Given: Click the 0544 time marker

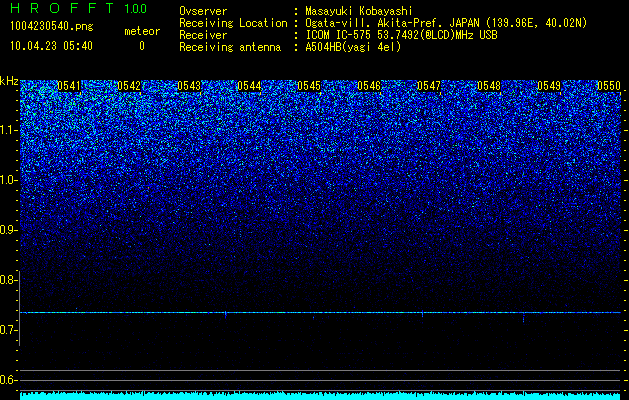Looking at the screenshot, I should pyautogui.click(x=249, y=86).
